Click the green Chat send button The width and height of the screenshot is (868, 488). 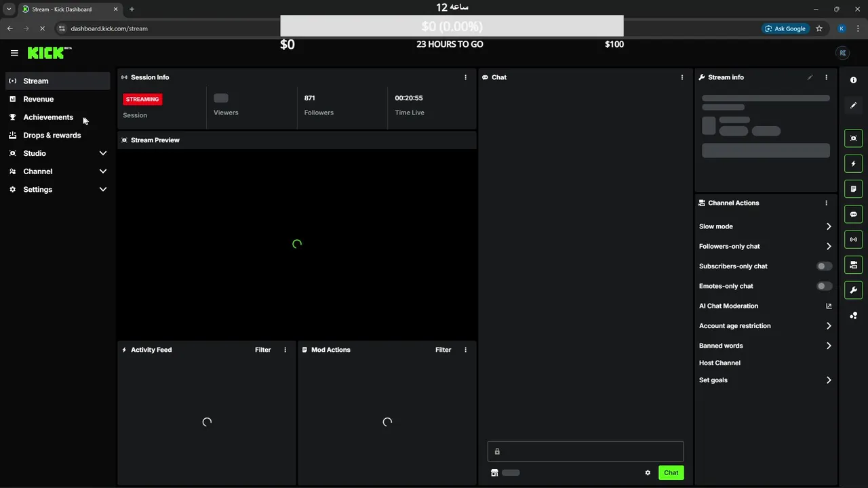[671, 472]
